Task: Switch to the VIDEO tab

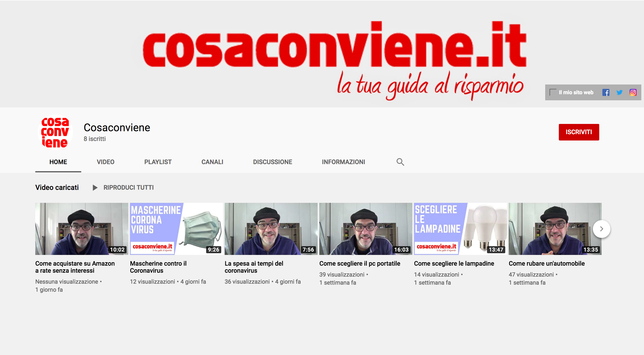Action: pyautogui.click(x=105, y=162)
